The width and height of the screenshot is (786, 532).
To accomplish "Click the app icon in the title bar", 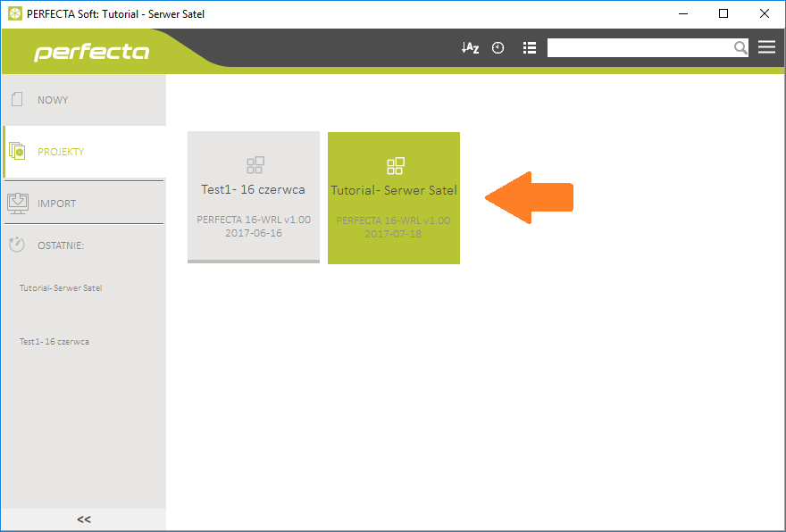I will [x=15, y=13].
